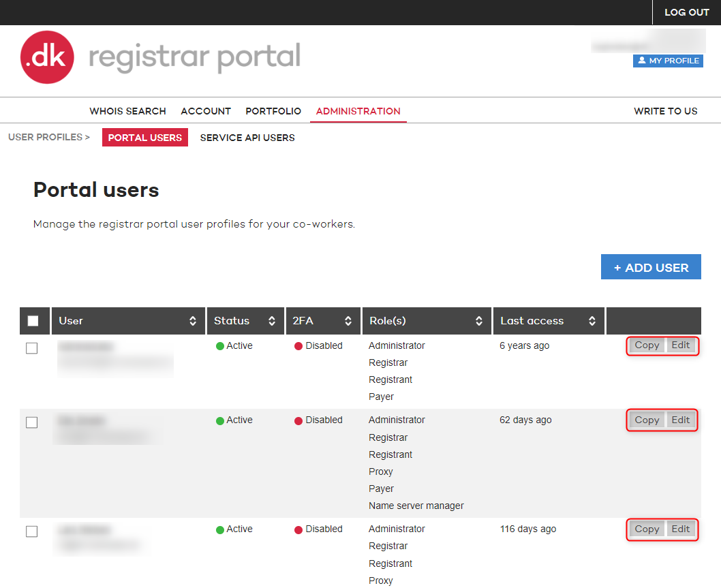The width and height of the screenshot is (721, 588).
Task: Check the checkbox for the first user row
Action: coord(31,347)
